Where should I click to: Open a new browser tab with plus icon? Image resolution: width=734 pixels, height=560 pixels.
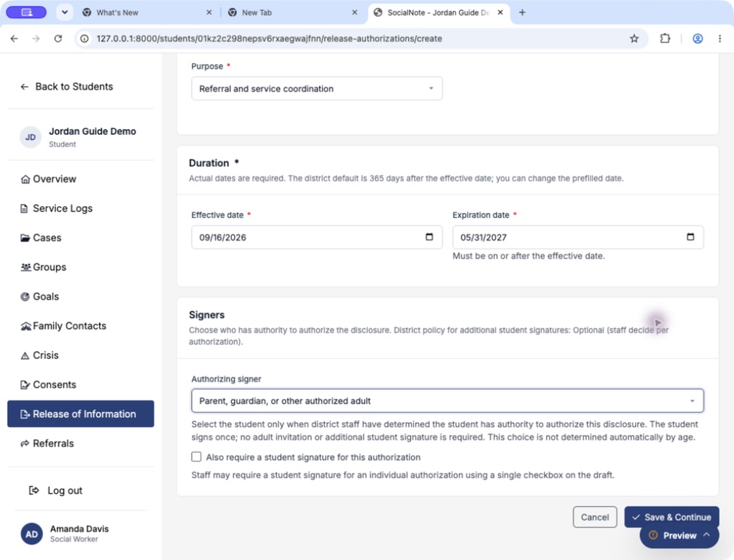coord(523,12)
